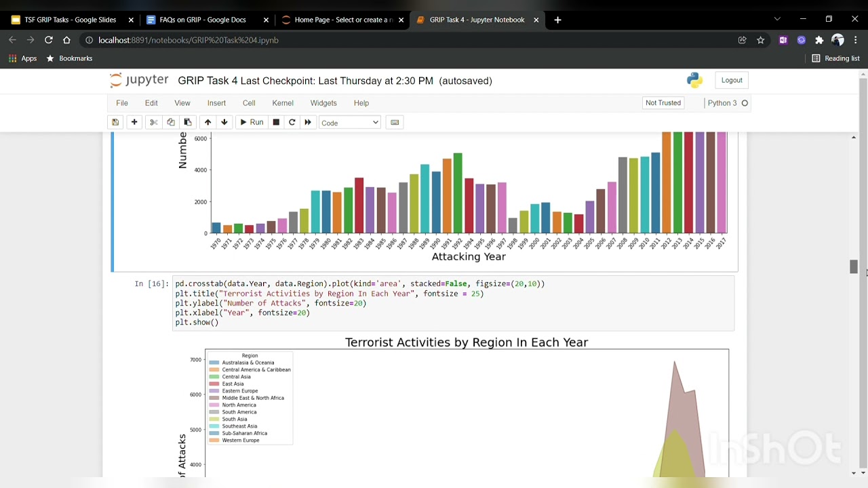Click the Middle East & North Africa legend swatch
Screen dimensions: 868x488
214,398
